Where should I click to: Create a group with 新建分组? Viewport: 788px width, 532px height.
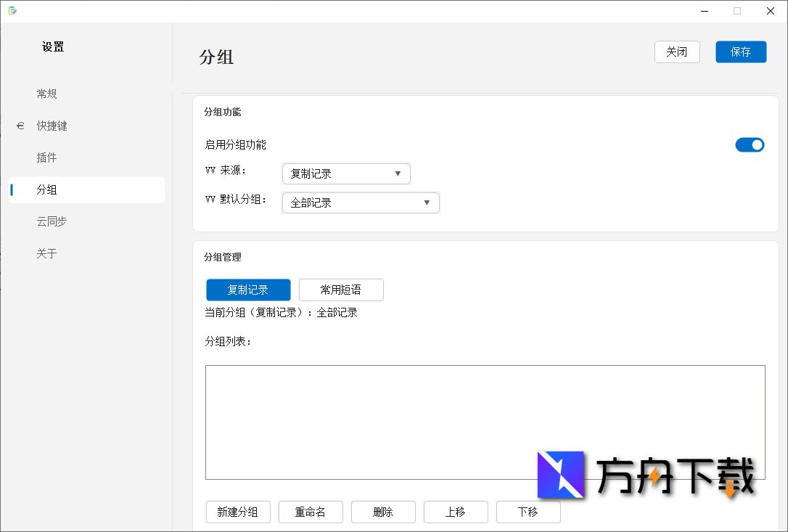[x=238, y=512]
